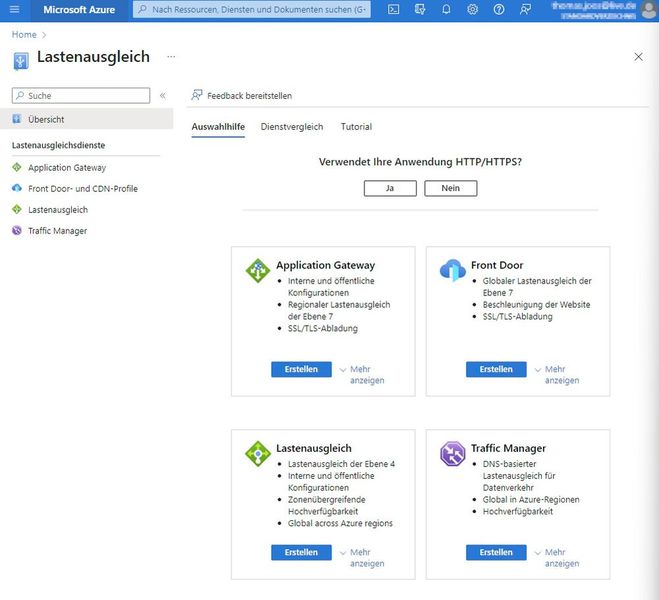The width and height of the screenshot is (659, 600).
Task: Select Übersicht in the sidebar
Action: (x=87, y=119)
